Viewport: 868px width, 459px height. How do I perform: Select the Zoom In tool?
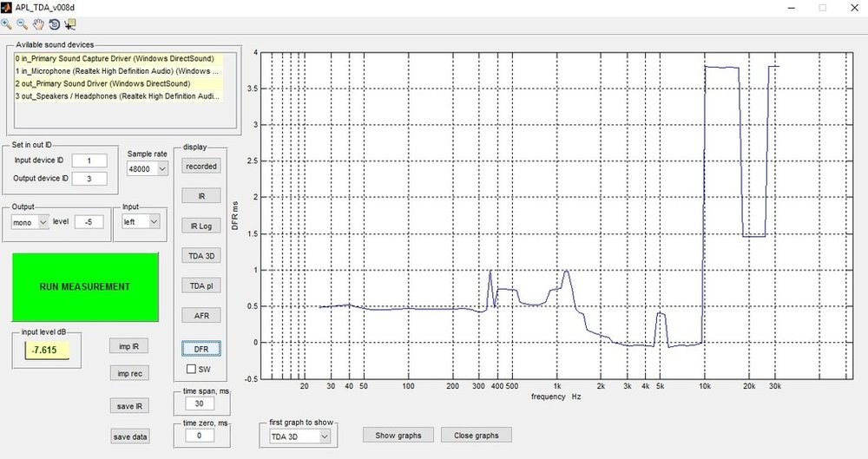6,23
